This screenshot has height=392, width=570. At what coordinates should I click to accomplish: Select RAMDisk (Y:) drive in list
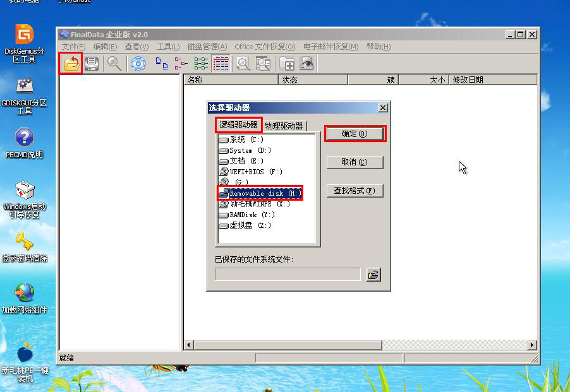[247, 215]
